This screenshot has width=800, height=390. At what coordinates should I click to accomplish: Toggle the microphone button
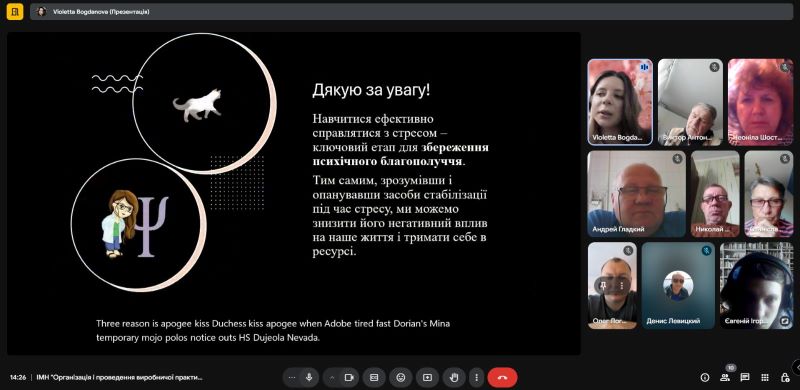point(309,377)
